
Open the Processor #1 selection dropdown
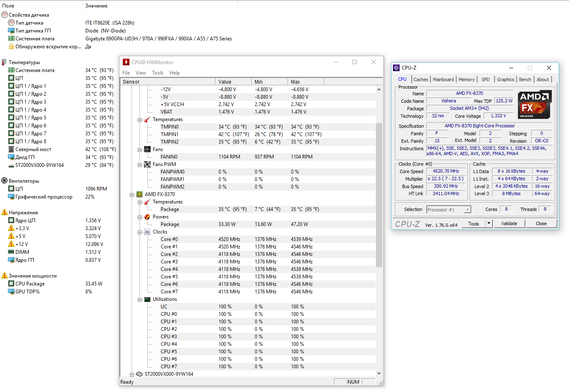(x=467, y=210)
